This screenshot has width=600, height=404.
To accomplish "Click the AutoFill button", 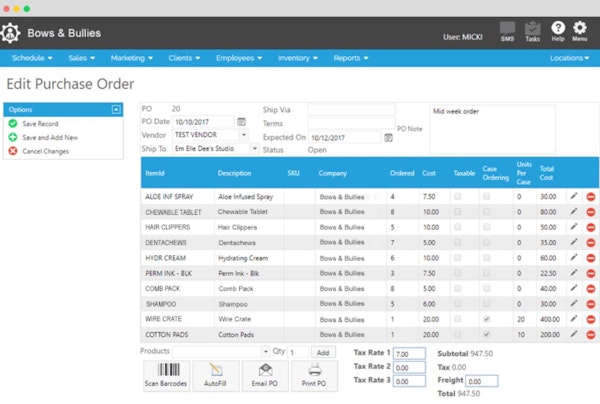I will click(215, 376).
